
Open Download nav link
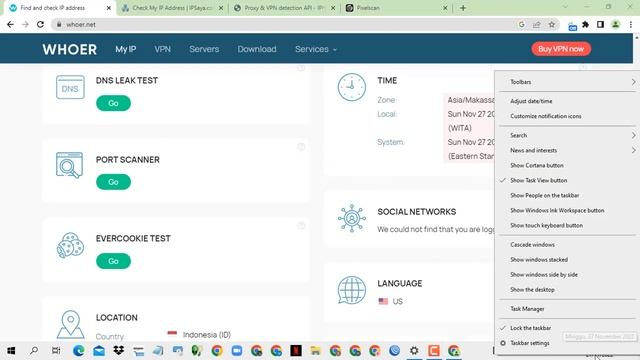tap(257, 49)
